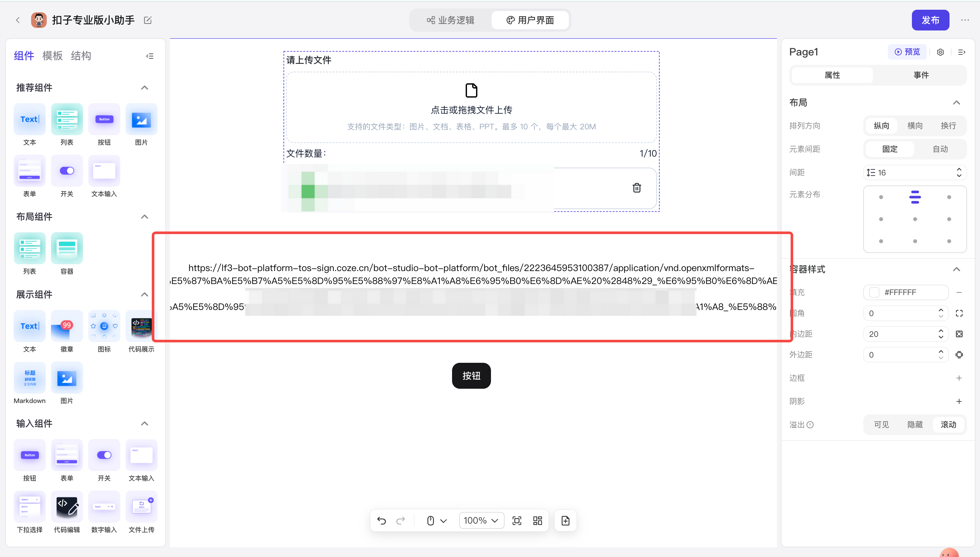
Task: Open the 100% zoom dropdown
Action: point(481,520)
